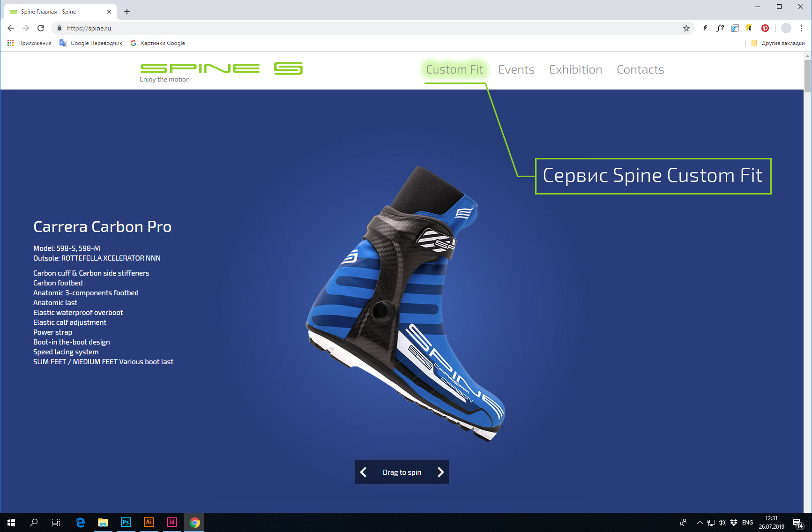This screenshot has width=812, height=532.
Task: Click the People tray icon
Action: point(684,523)
